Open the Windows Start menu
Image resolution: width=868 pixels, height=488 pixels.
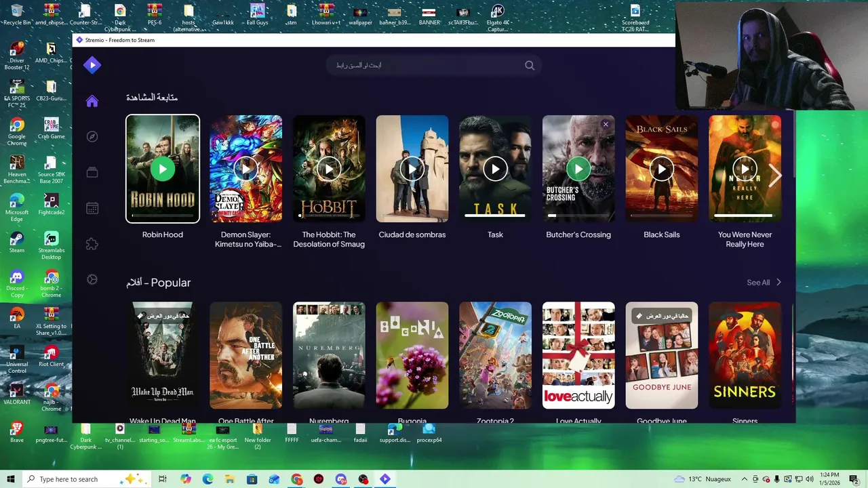click(11, 479)
